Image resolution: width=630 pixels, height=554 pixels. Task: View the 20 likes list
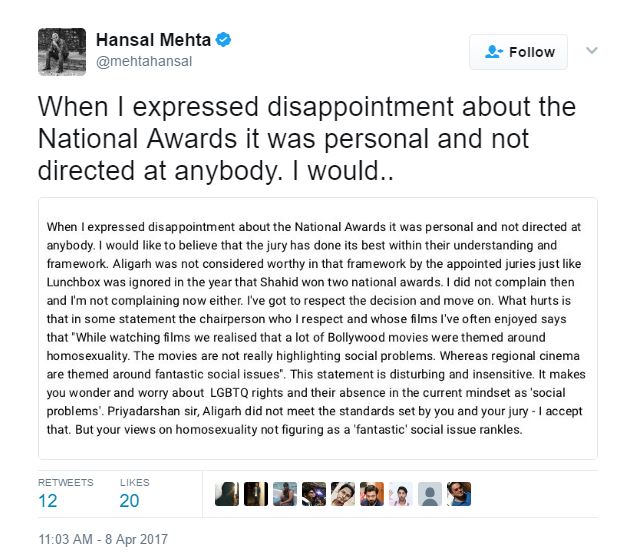[130, 501]
